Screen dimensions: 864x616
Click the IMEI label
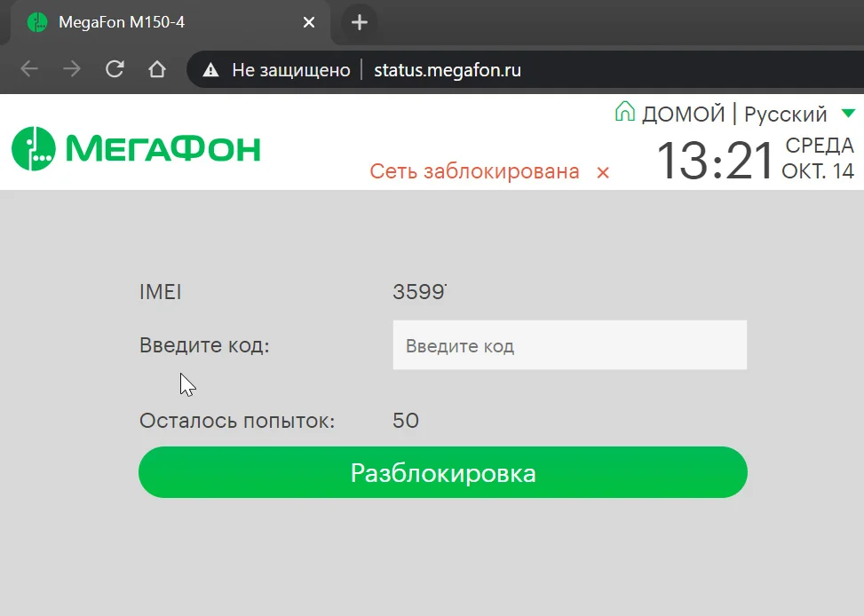(x=161, y=292)
